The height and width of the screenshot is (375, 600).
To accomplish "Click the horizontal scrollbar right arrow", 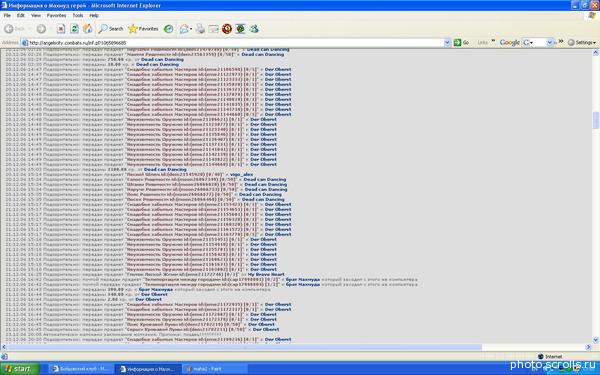I will click(589, 347).
